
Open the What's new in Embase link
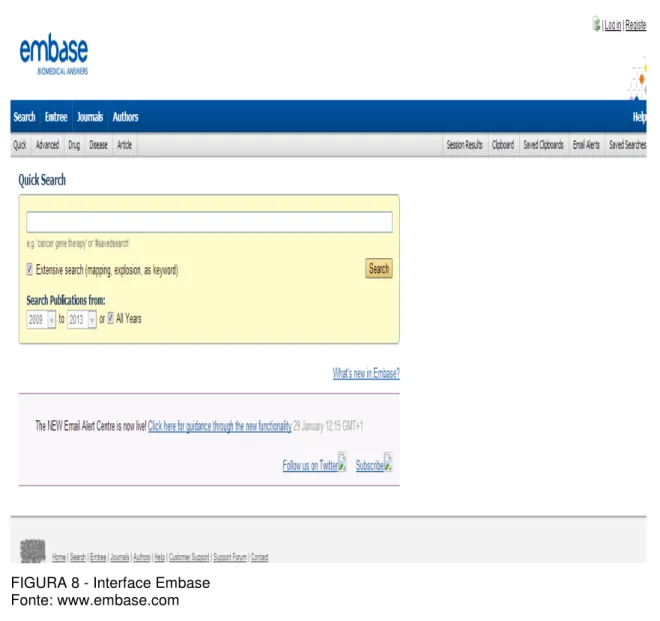click(366, 373)
